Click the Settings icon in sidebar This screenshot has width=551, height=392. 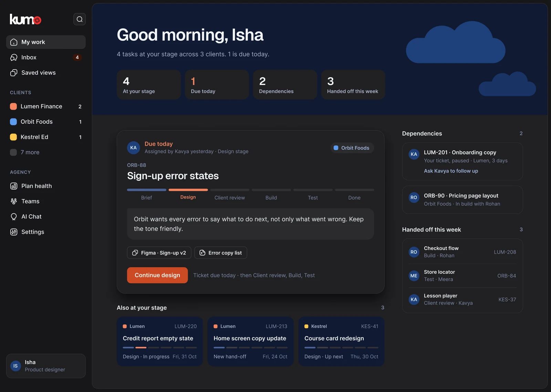(x=14, y=232)
